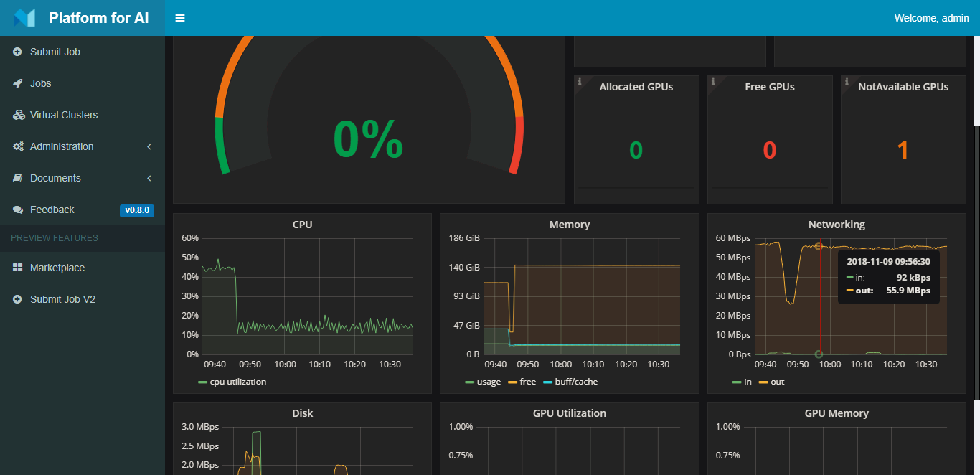Open the Memory panel title menu

click(x=570, y=225)
